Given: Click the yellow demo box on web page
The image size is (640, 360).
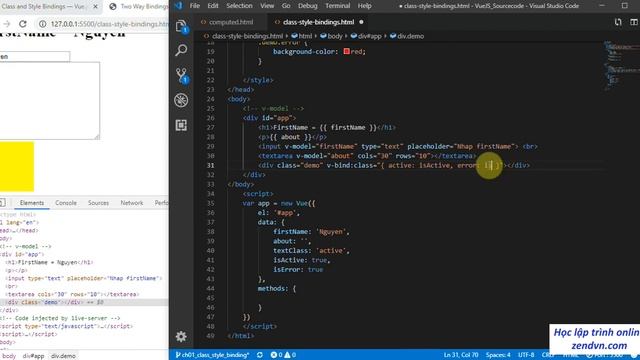Looking at the screenshot, I should click(17, 167).
